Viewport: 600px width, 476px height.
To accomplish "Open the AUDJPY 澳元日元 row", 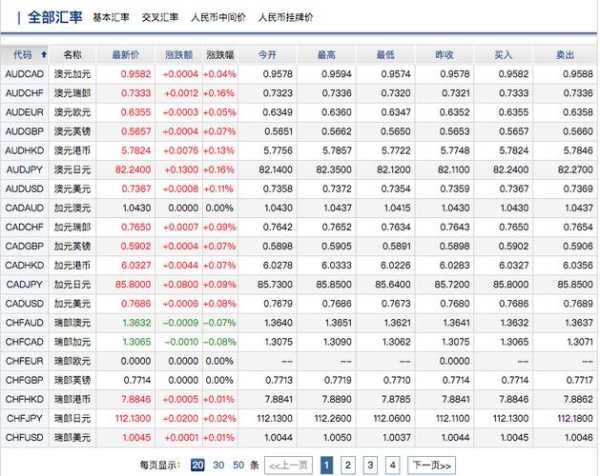I will [72, 169].
